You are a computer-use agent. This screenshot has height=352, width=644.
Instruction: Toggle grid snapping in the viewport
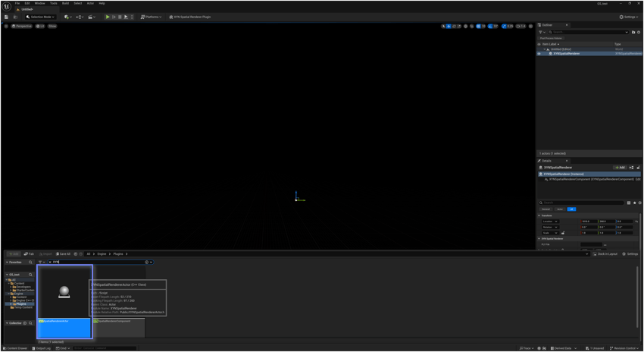tap(478, 26)
